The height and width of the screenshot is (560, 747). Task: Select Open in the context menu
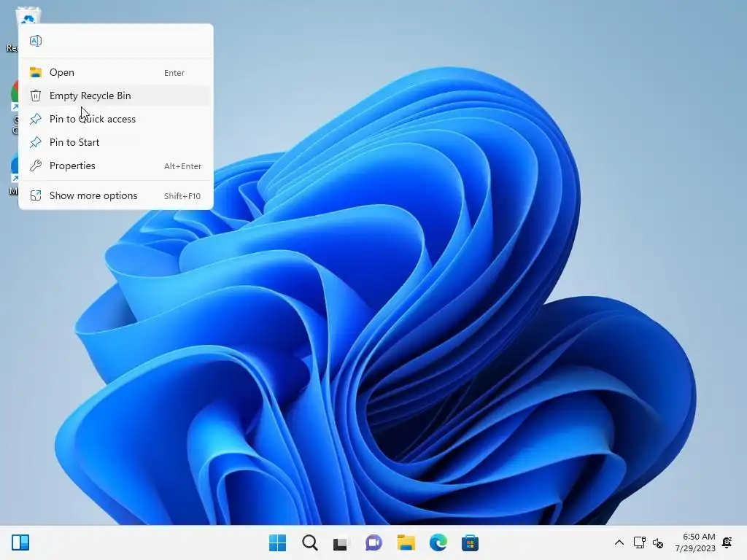click(115, 72)
